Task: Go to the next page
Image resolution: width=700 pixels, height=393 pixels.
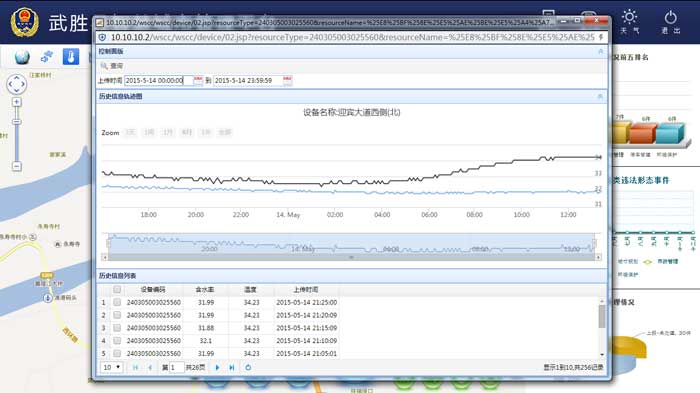Action: 217,368
